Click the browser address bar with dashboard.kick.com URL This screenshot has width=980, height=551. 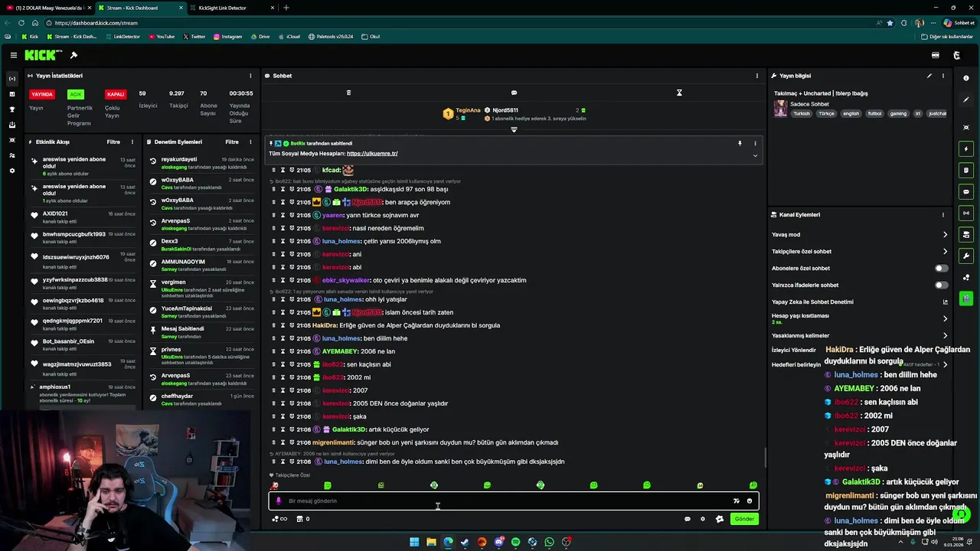459,23
